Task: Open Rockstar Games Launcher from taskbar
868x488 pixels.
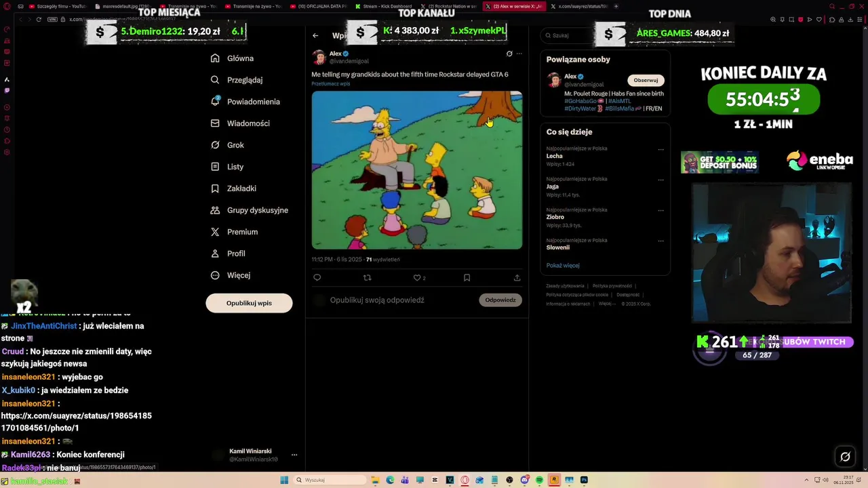Action: 554,480
